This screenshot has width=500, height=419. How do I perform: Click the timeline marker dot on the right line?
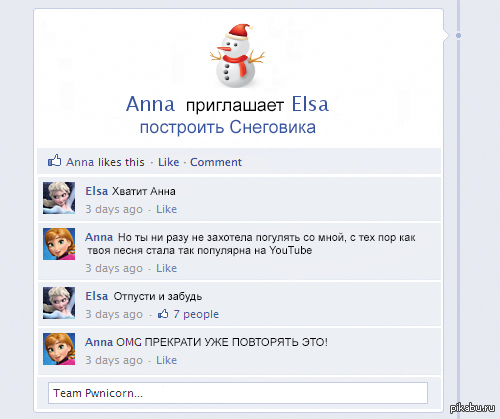click(x=459, y=35)
